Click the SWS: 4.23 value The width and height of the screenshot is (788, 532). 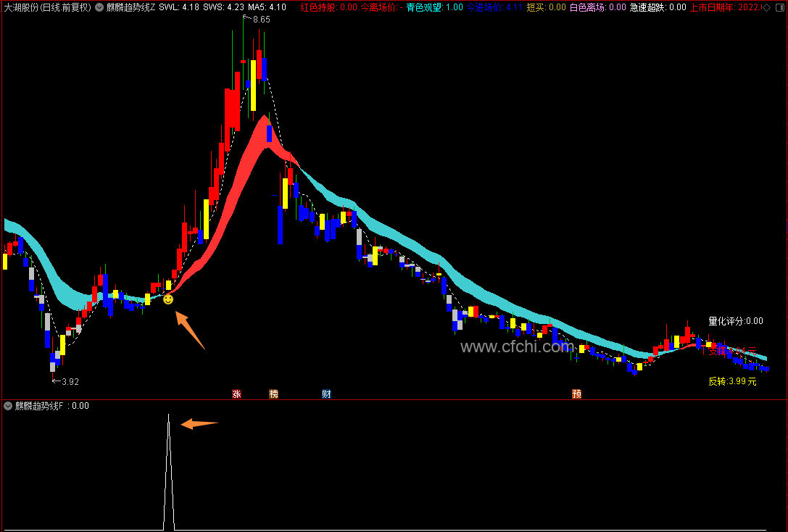coord(223,7)
